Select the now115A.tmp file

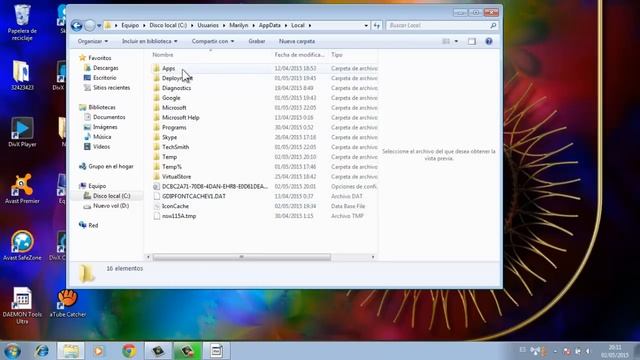pos(179,216)
